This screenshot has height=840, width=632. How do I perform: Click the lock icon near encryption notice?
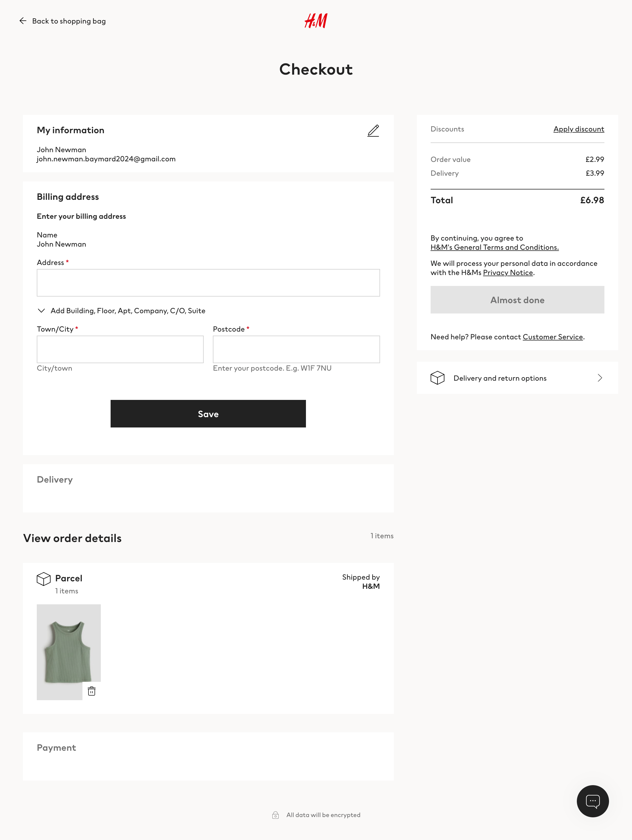[x=275, y=814]
